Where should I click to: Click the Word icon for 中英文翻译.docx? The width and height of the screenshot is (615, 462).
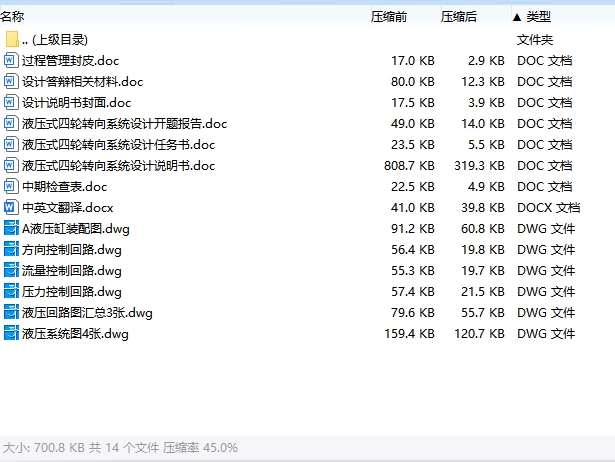click(11, 207)
